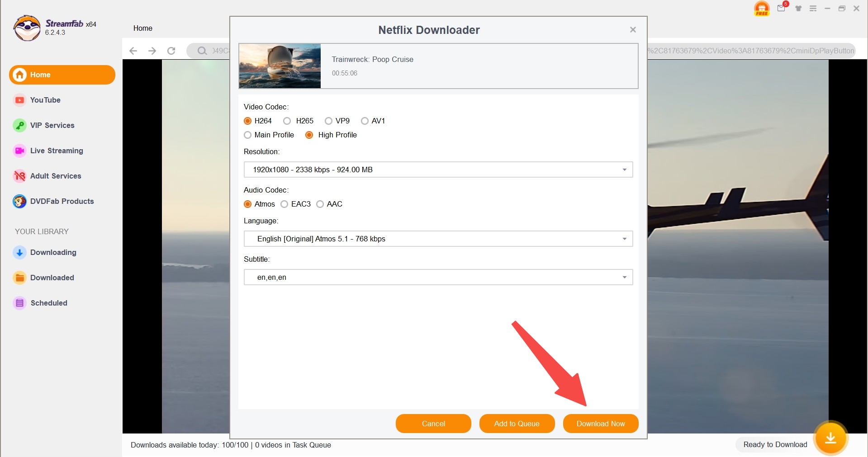Click Trainwreck: Poop Cruise thumbnail
The image size is (868, 457).
(280, 66)
